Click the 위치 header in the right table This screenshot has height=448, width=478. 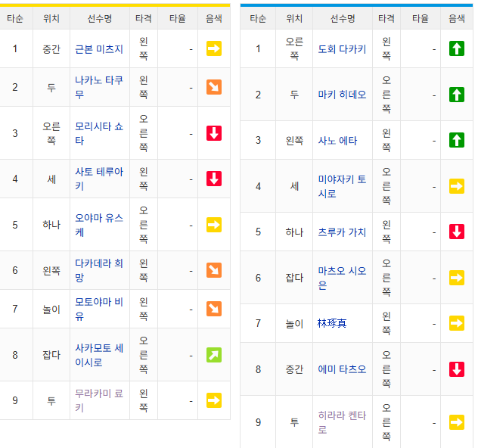click(x=294, y=19)
